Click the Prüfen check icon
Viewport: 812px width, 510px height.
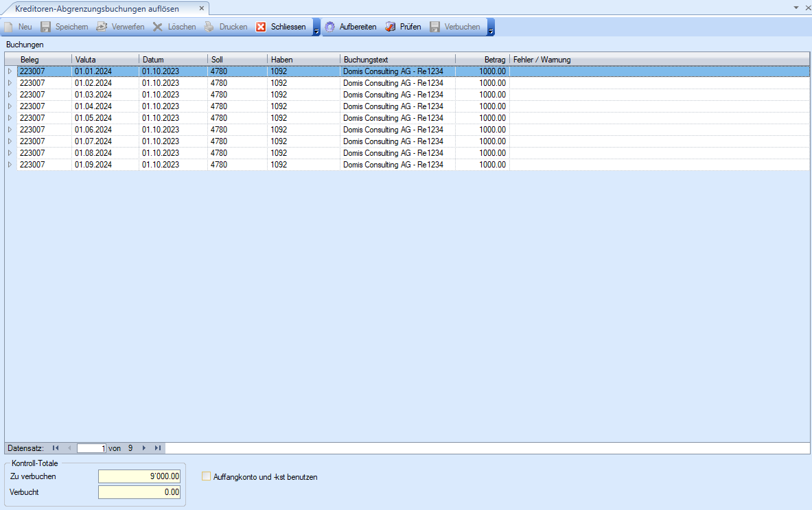point(390,27)
